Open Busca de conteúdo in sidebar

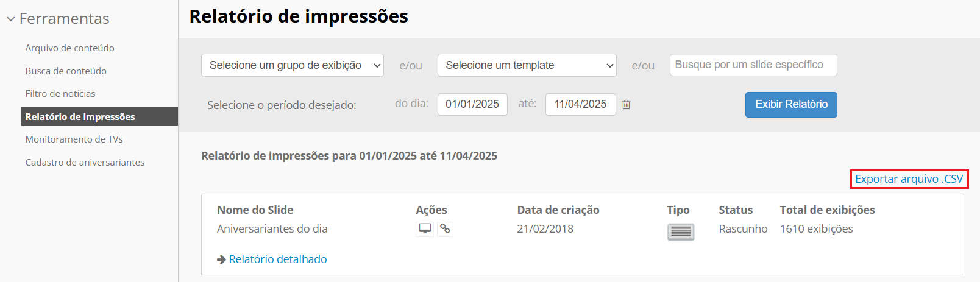click(66, 71)
